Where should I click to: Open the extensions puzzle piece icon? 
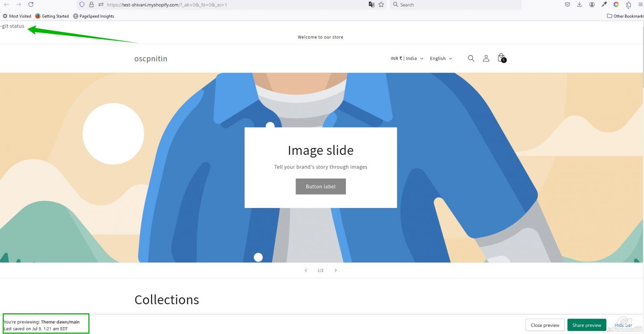tap(628, 5)
